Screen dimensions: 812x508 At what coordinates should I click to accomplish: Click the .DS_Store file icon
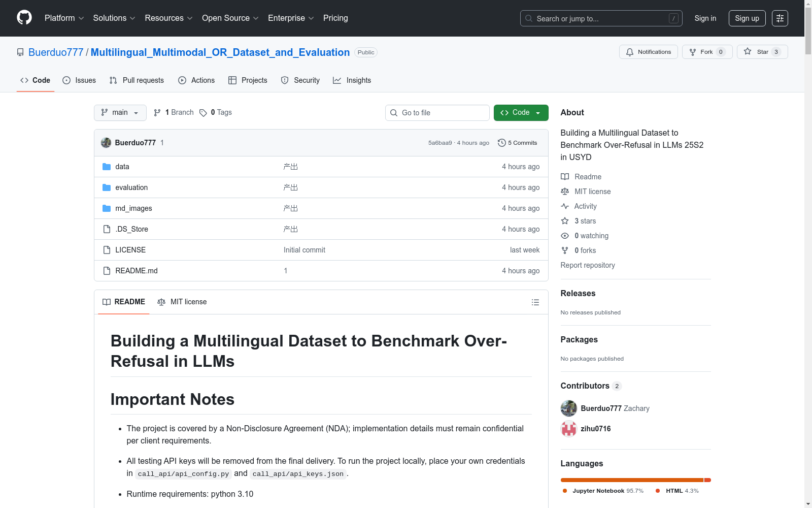[107, 229]
